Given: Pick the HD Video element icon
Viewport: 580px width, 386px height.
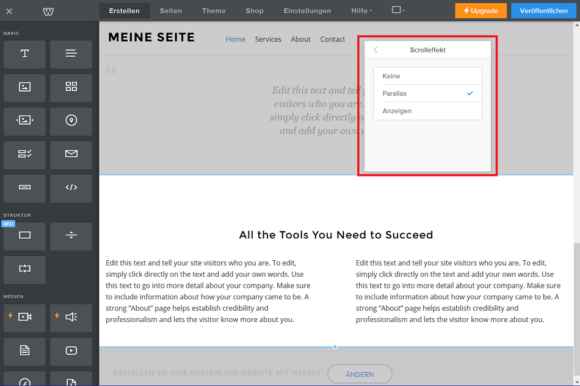Looking at the screenshot, I should click(x=24, y=318).
